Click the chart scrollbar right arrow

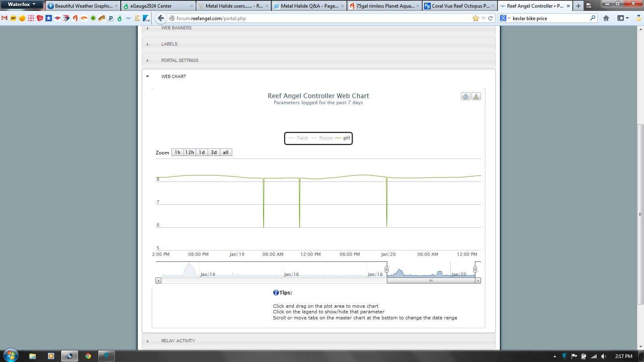coord(478,281)
